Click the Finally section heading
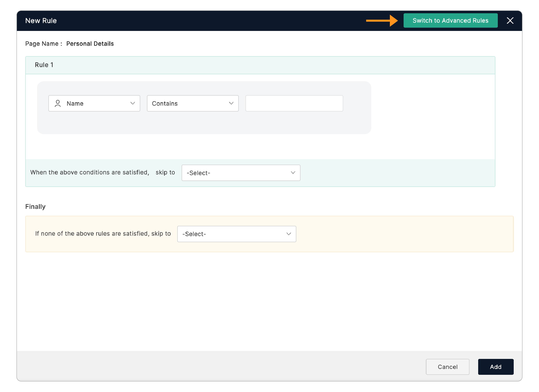This screenshot has width=539, height=392. pyautogui.click(x=35, y=207)
